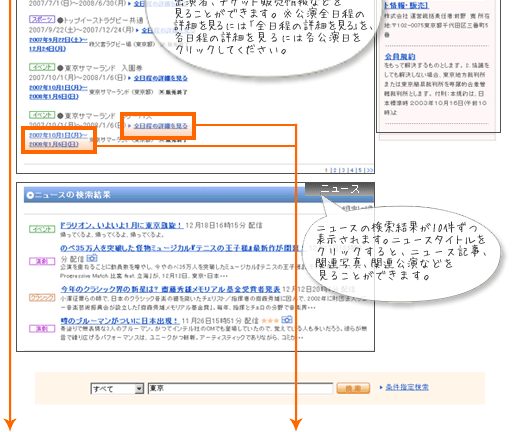Click the orange クラシック tag in news results
This screenshot has height=432, width=520.
(42, 298)
